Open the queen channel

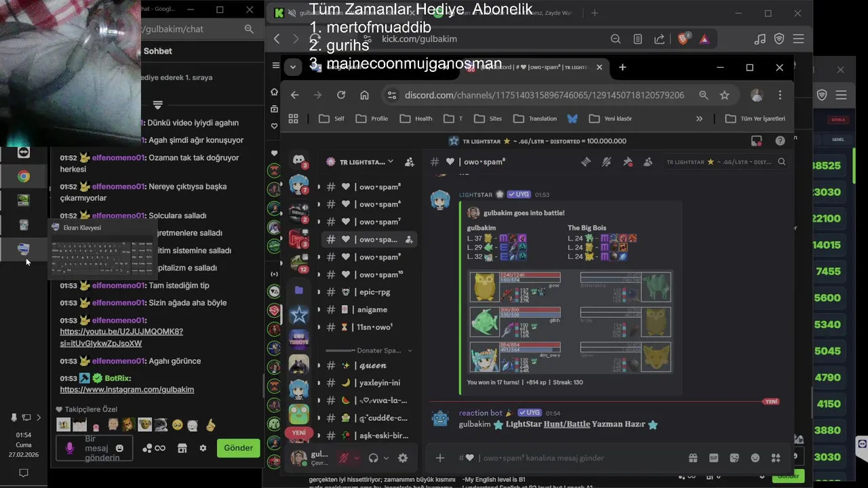[x=369, y=365]
